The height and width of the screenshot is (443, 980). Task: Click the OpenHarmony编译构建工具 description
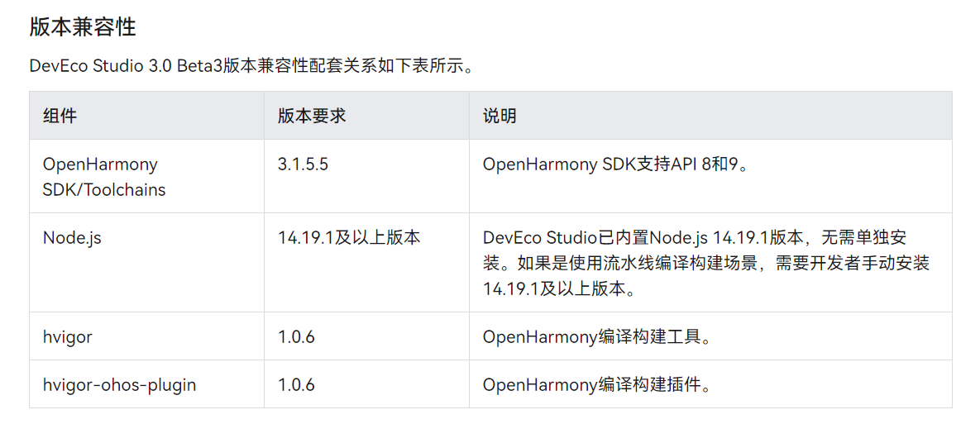click(597, 336)
